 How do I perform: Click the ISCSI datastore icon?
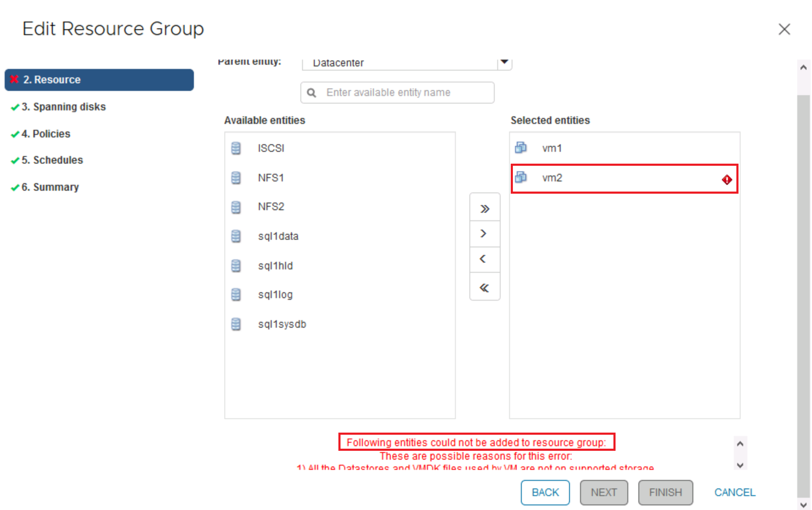point(236,148)
